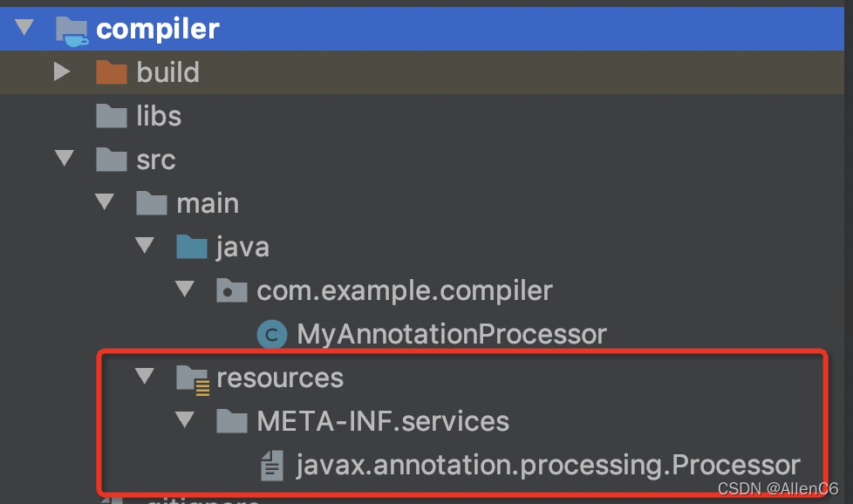Viewport: 853px width, 504px height.
Task: Select the javax.annotation.processing.Processor file name
Action: point(548,466)
